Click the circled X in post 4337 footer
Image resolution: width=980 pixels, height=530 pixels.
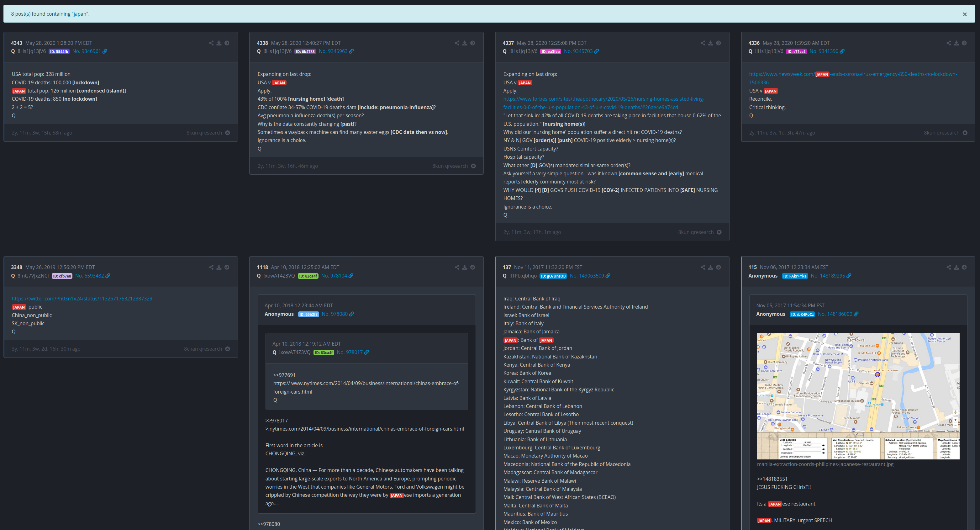pyautogui.click(x=719, y=232)
